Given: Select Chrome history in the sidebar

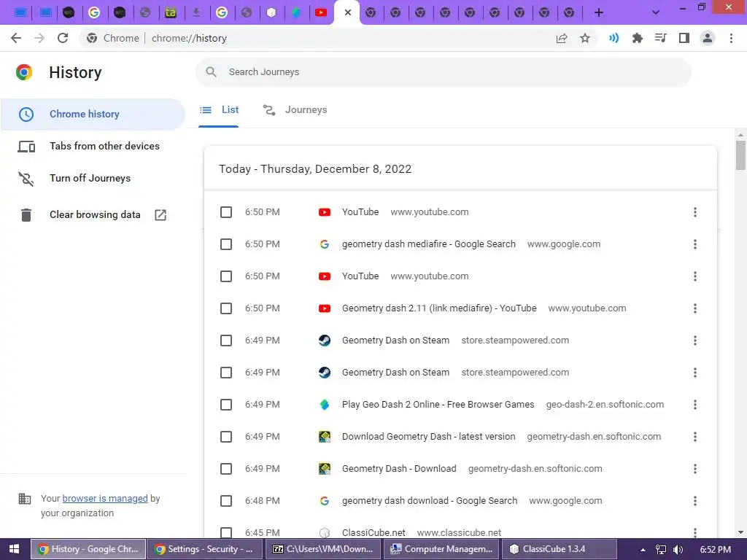Looking at the screenshot, I should [93, 114].
